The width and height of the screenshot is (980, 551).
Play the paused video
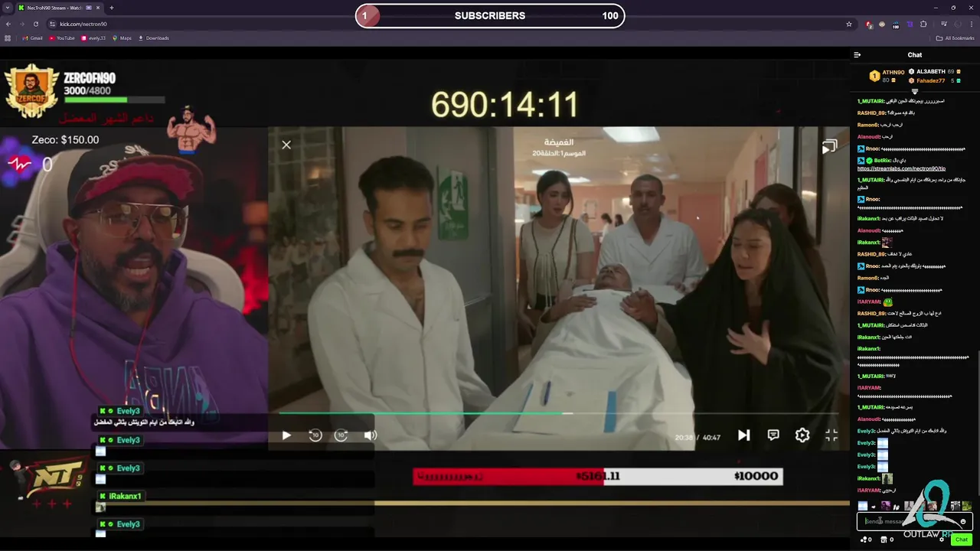tap(286, 435)
